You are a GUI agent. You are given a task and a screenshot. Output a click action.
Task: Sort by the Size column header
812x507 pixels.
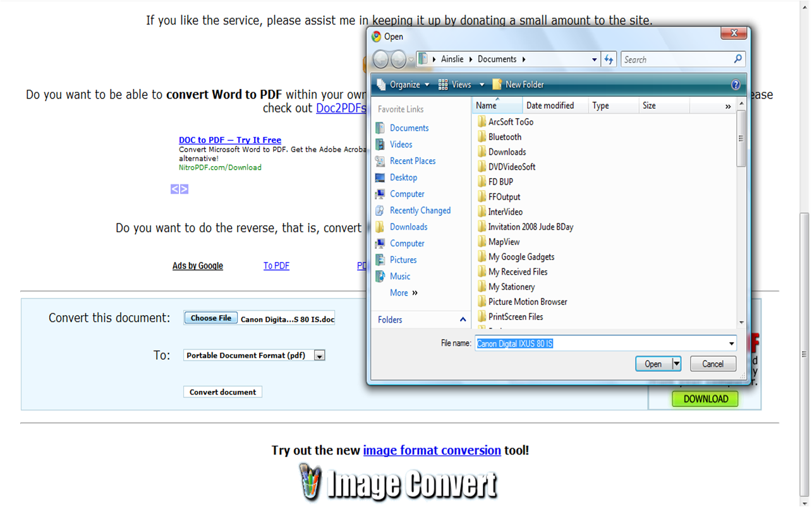[664, 105]
